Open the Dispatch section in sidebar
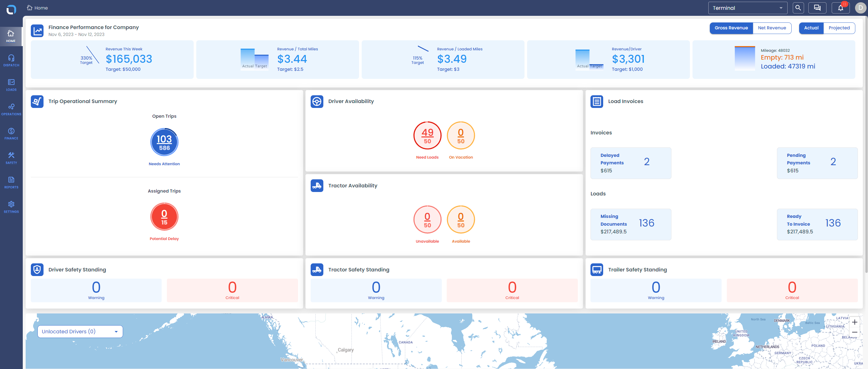The width and height of the screenshot is (868, 369). [x=11, y=61]
